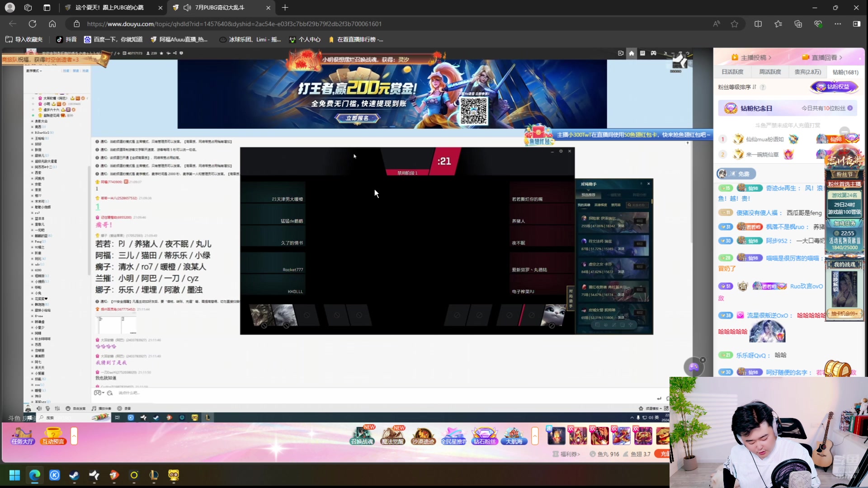
Task: Click the 打王者赢200元赏金 banner QR code
Action: tap(473, 111)
